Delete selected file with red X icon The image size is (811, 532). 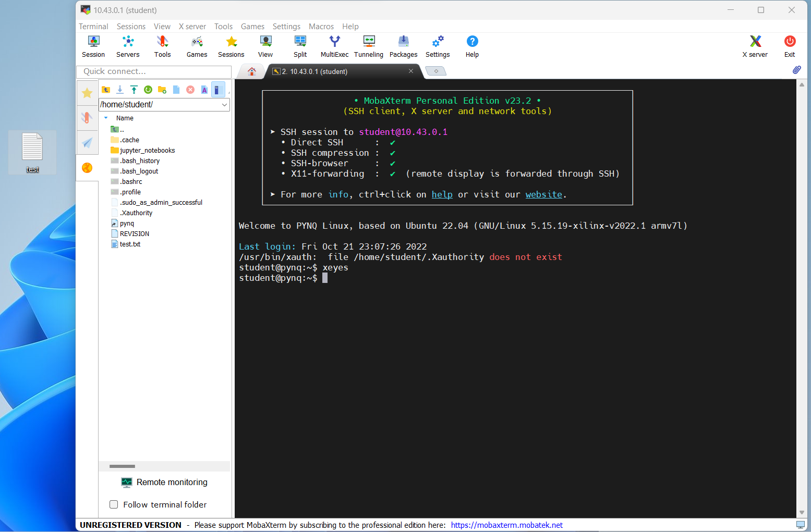190,90
